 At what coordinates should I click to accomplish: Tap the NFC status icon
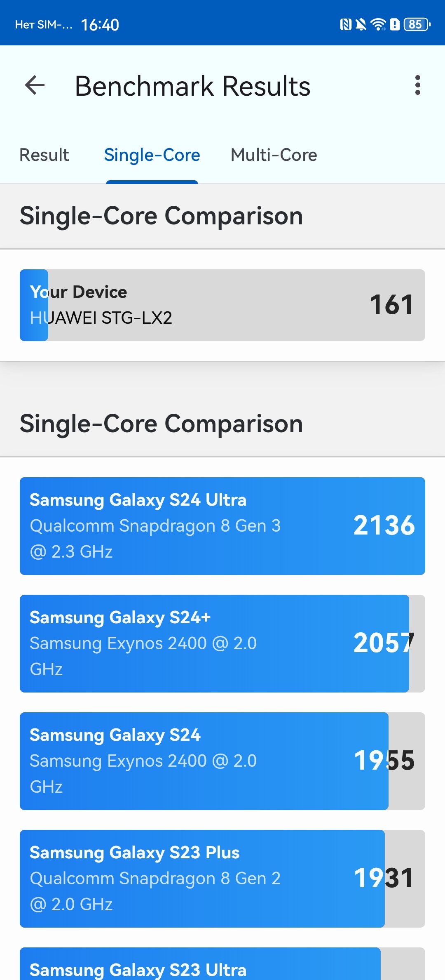point(345,25)
